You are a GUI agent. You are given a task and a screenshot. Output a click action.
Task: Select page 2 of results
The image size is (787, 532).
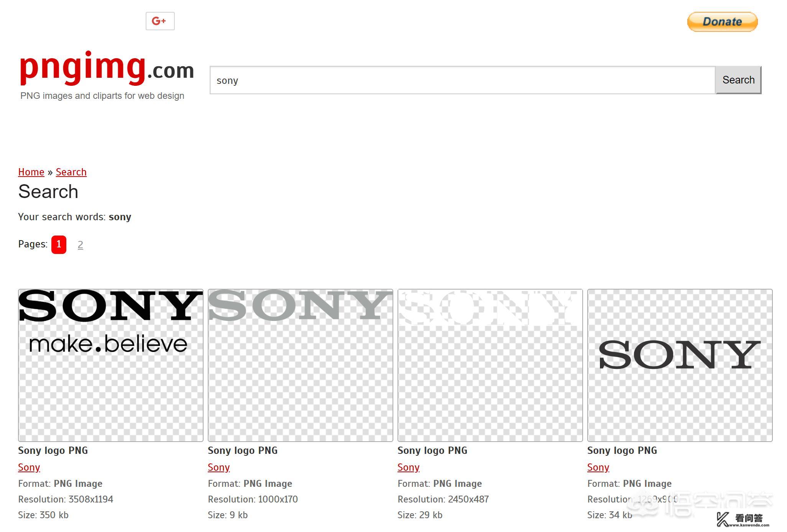click(x=80, y=244)
